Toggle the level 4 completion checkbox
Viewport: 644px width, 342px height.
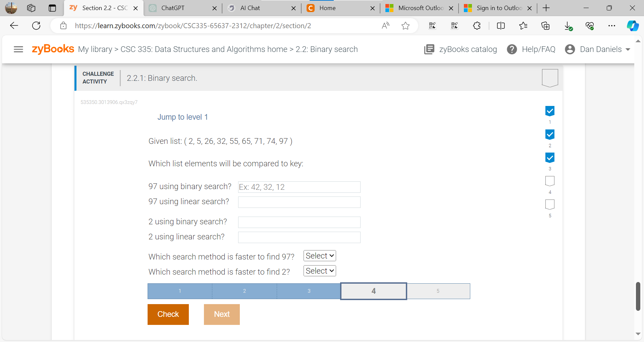click(550, 181)
